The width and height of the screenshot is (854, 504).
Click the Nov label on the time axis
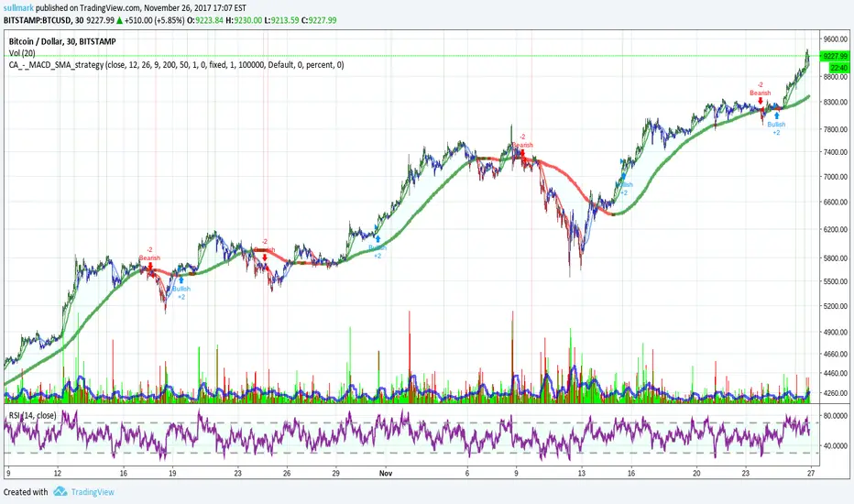click(x=386, y=473)
